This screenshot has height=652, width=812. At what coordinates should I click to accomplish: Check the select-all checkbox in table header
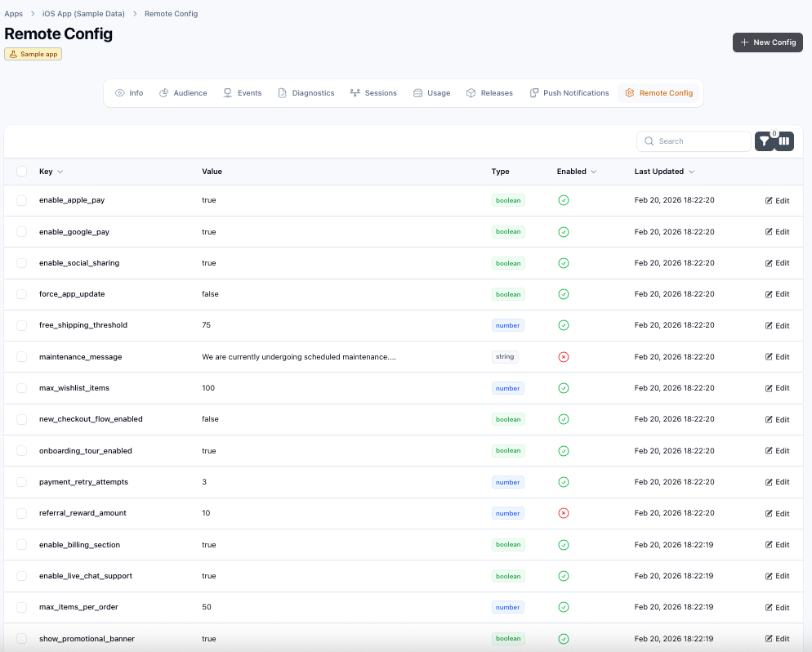[21, 172]
